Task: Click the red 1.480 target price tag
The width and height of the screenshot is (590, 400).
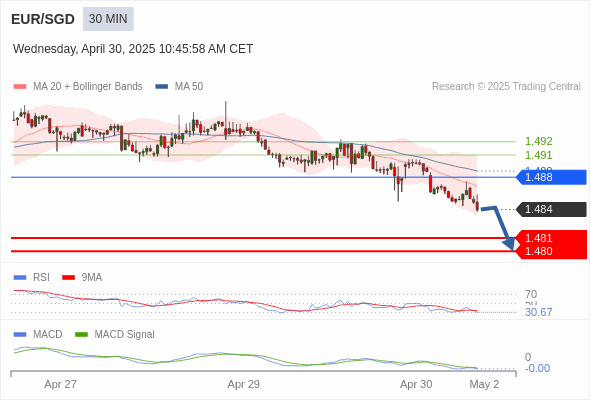Action: coord(551,251)
